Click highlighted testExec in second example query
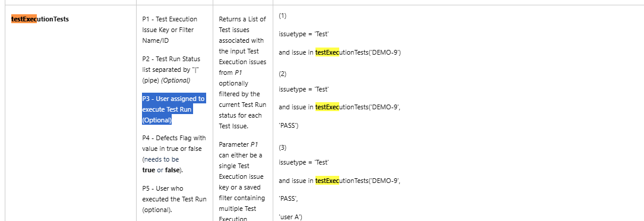 pyautogui.click(x=327, y=107)
